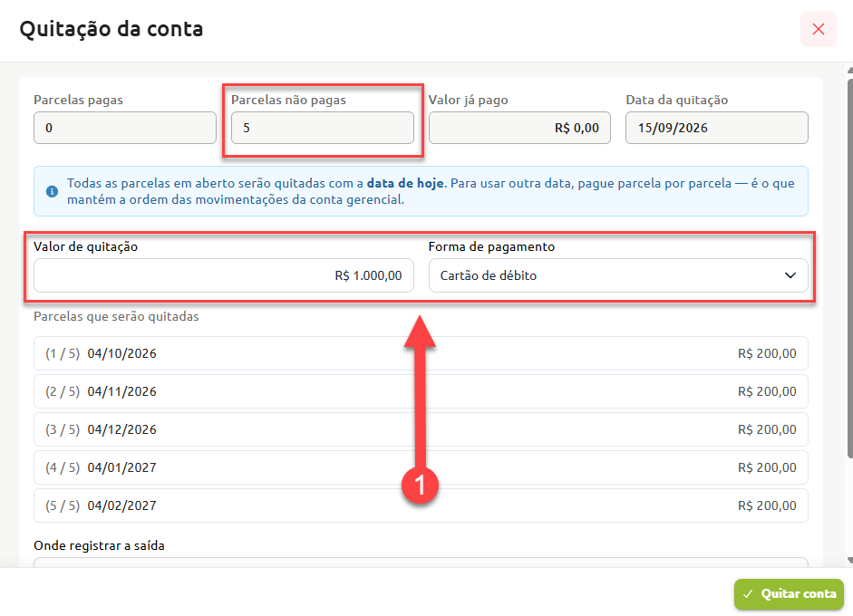Screen dimensions: 853x616
Task: Click the chevron in the Cartão de débito selector
Action: click(x=790, y=275)
